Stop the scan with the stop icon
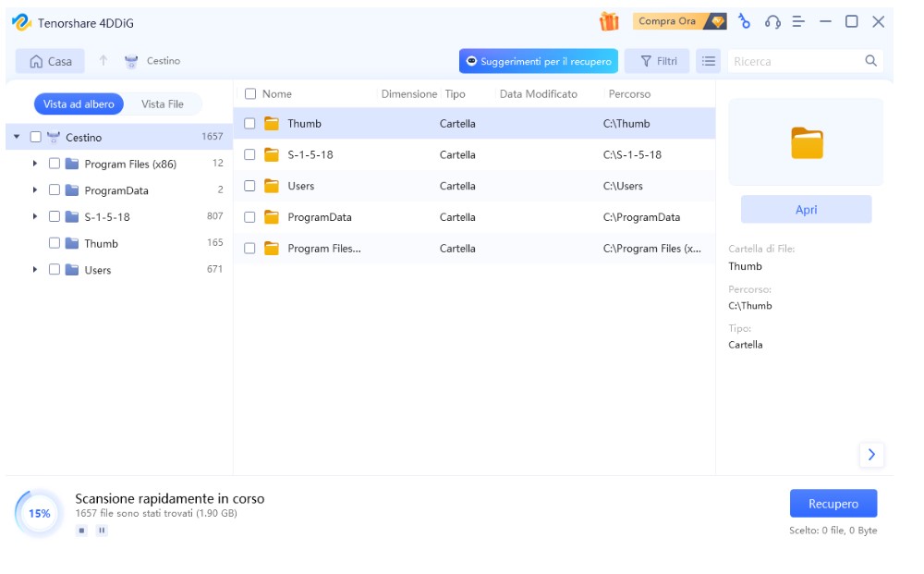 coord(82,531)
